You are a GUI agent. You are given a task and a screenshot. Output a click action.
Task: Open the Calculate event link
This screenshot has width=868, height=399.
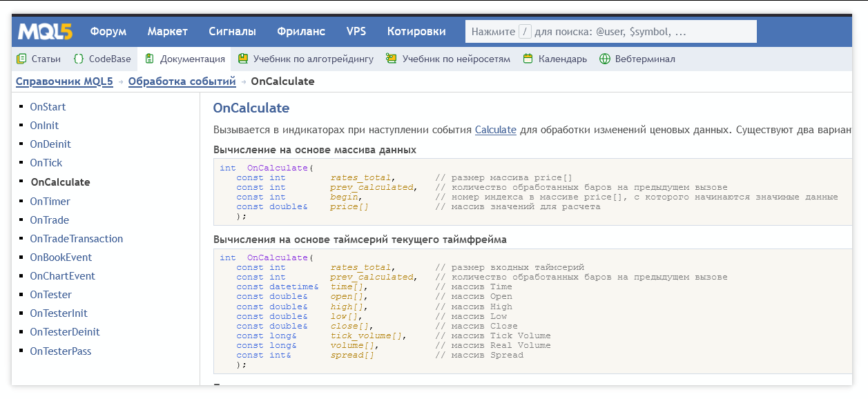495,130
